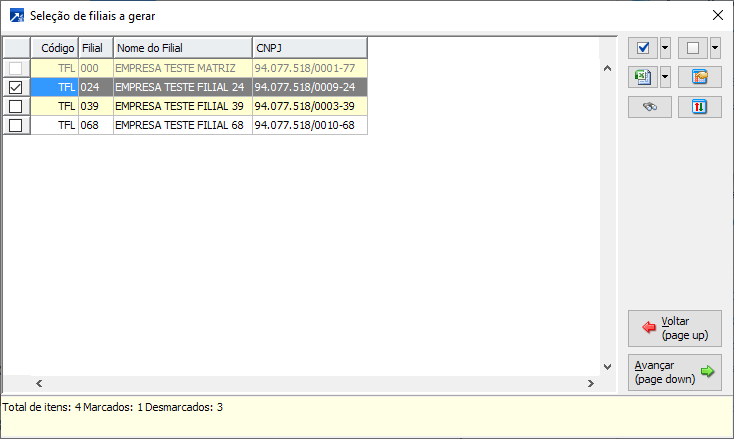Open the Excel export dropdown arrow
The width and height of the screenshot is (748, 446).
click(x=665, y=77)
